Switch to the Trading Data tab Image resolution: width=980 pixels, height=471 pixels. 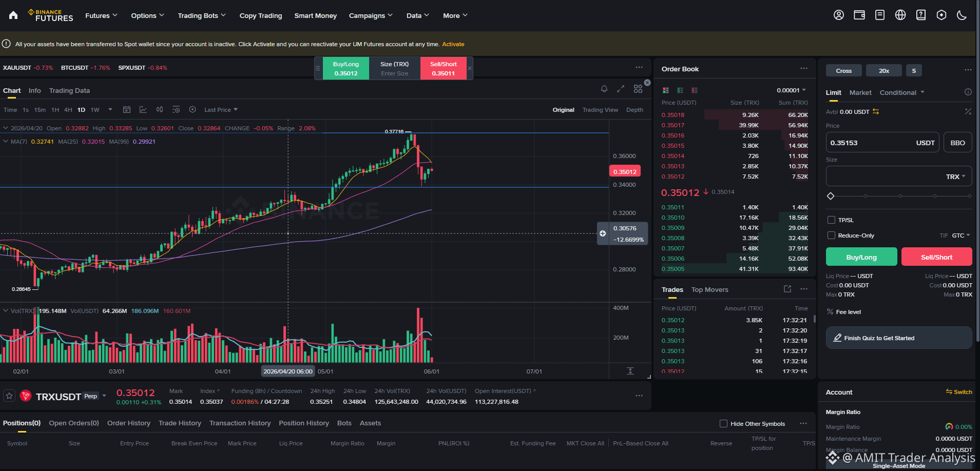click(69, 91)
